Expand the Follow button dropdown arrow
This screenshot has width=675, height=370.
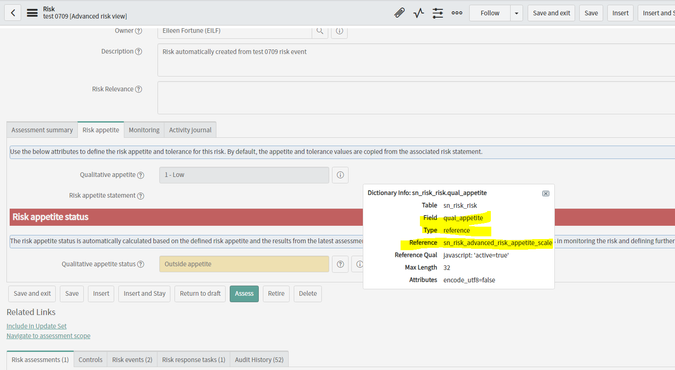pos(517,13)
